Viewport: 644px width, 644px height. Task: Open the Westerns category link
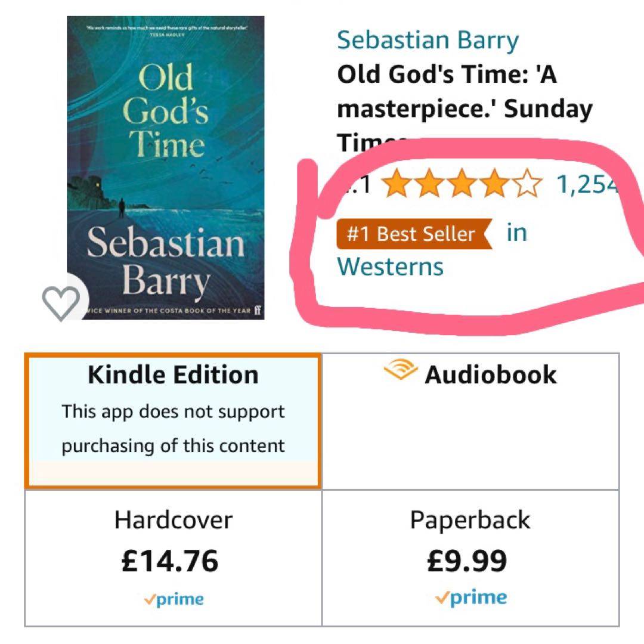(390, 267)
